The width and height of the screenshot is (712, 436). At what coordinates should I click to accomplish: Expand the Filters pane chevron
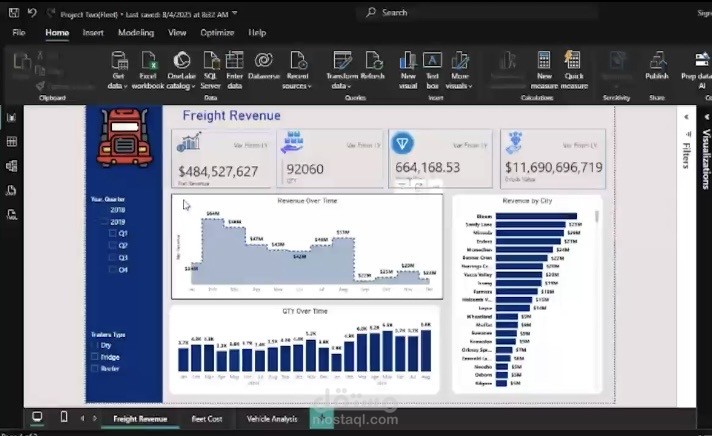click(x=686, y=117)
